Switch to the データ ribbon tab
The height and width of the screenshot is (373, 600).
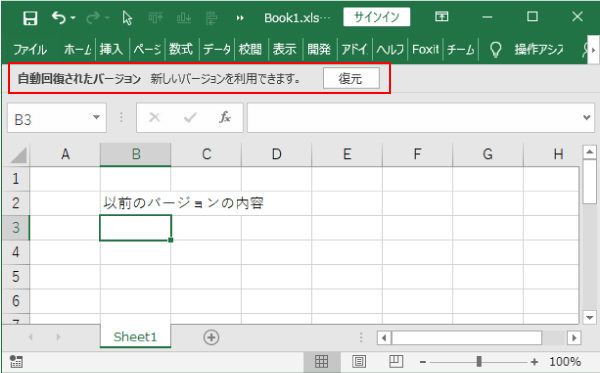point(217,49)
